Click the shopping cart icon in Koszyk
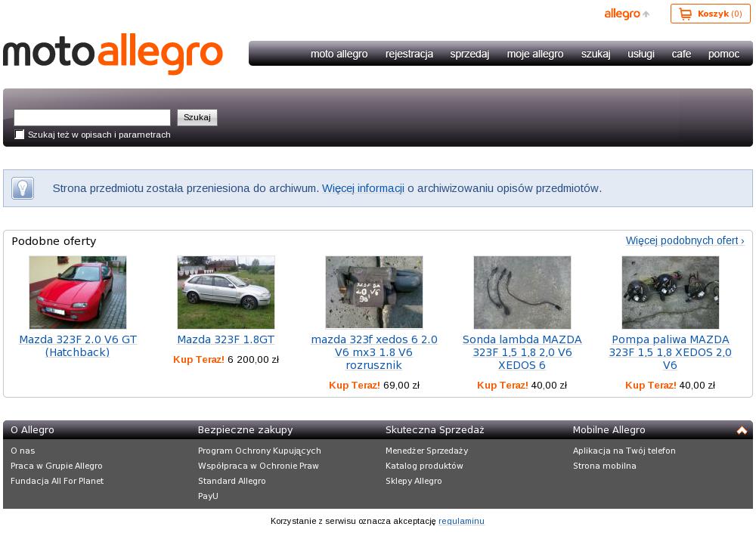The width and height of the screenshot is (756, 536). [x=685, y=14]
